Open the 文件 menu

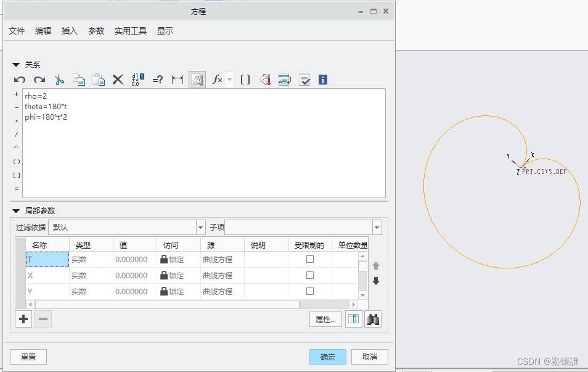click(x=17, y=31)
